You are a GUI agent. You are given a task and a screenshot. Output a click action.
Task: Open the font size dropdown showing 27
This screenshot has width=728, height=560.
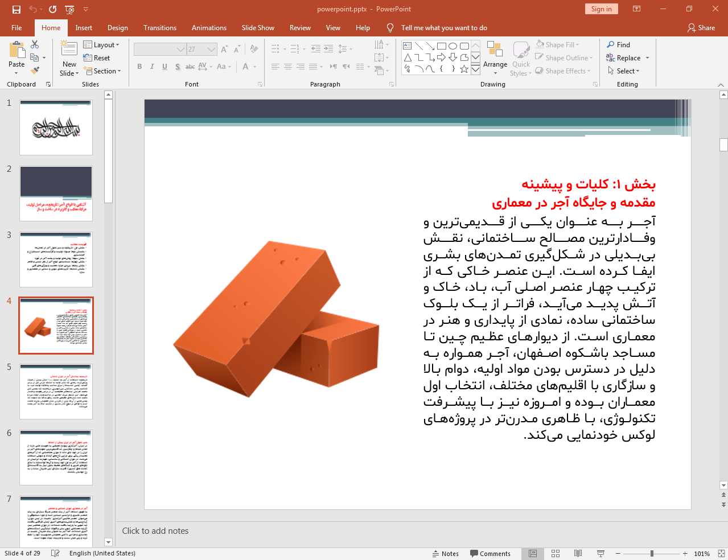(211, 50)
